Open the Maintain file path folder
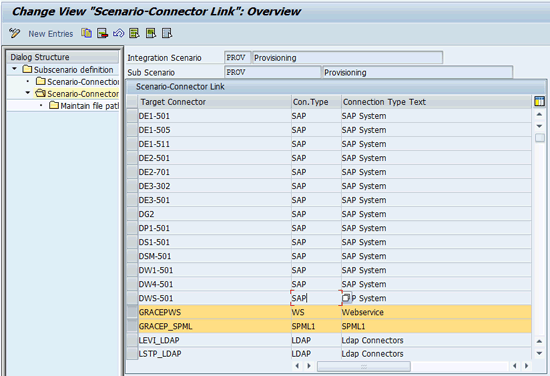550x376 pixels. [x=84, y=106]
